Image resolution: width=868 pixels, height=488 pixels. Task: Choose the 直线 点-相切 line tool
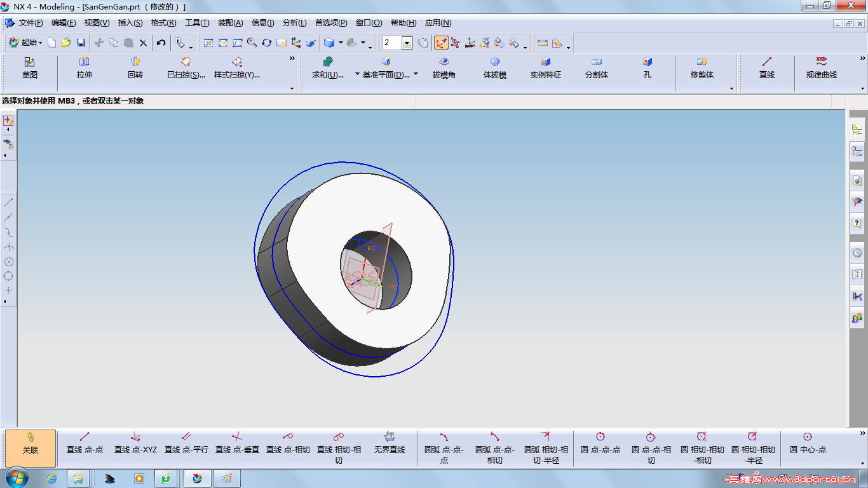click(x=288, y=444)
